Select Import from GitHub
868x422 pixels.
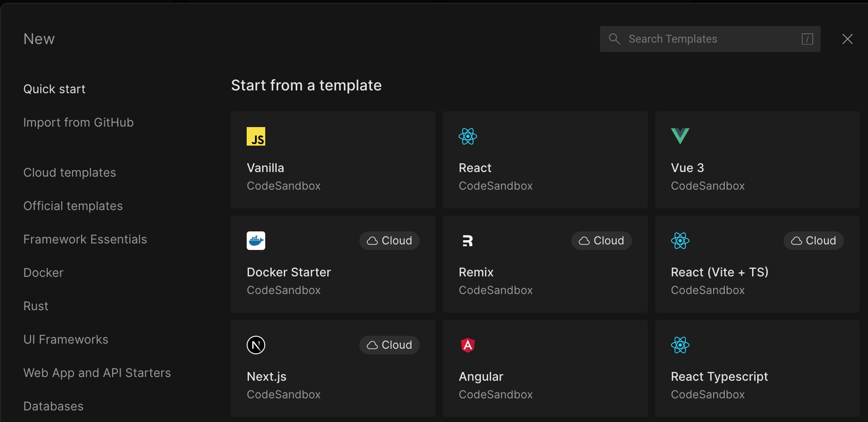point(78,122)
